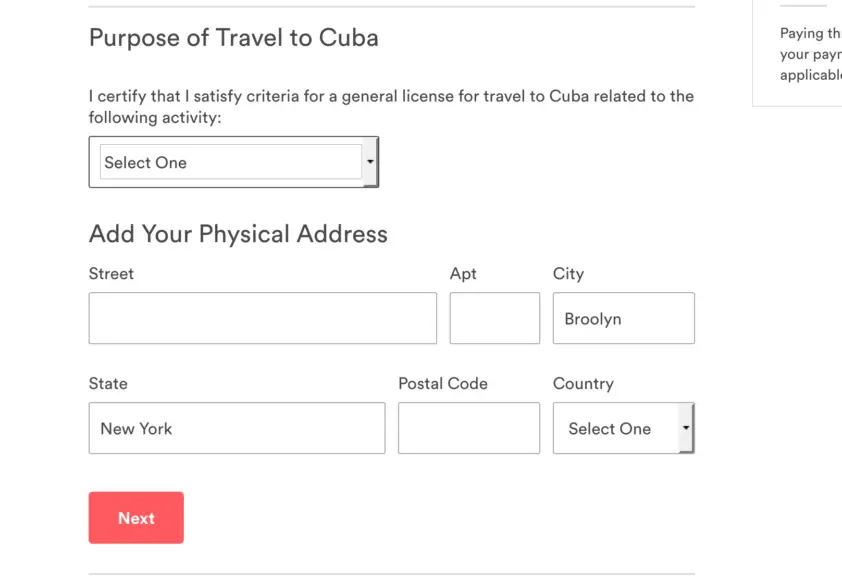The height and width of the screenshot is (576, 842).
Task: Select the City field containing Broolyn
Action: (623, 318)
